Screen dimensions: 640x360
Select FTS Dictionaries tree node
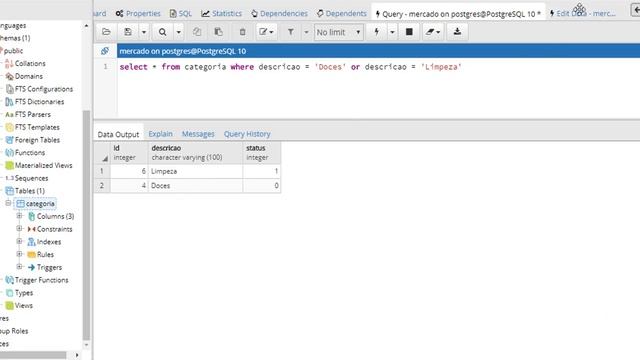click(39, 102)
